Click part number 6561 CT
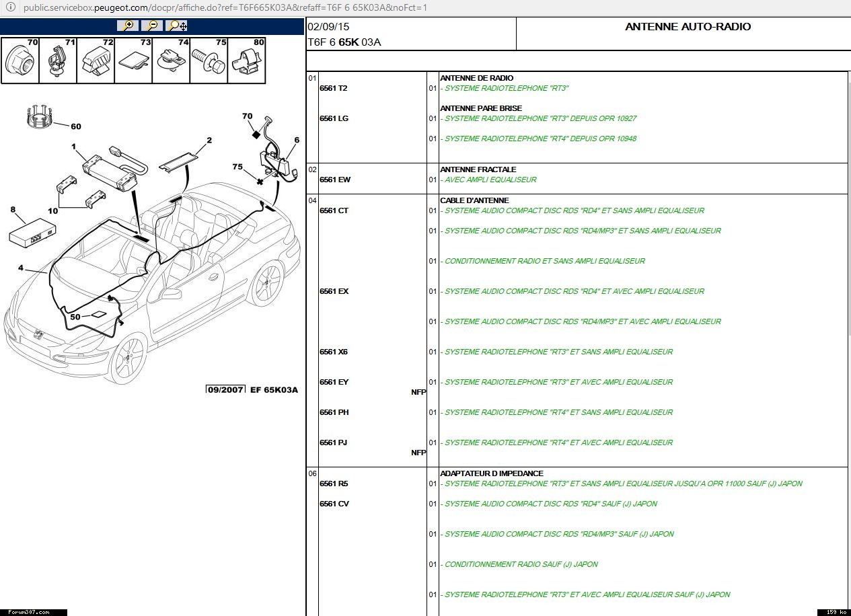 [x=334, y=210]
